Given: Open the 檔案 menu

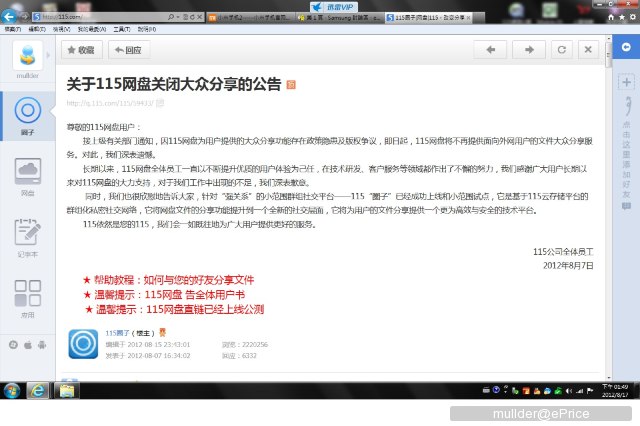Looking at the screenshot, I should pos(12,29).
